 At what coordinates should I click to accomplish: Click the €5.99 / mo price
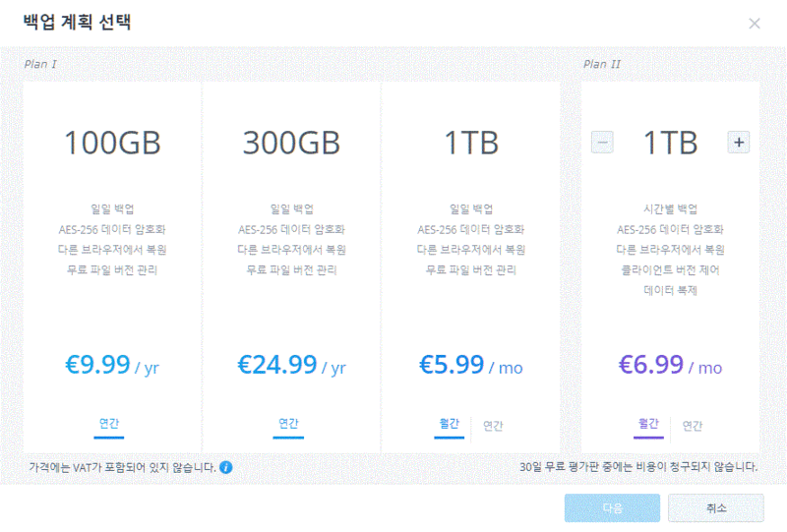click(x=471, y=365)
